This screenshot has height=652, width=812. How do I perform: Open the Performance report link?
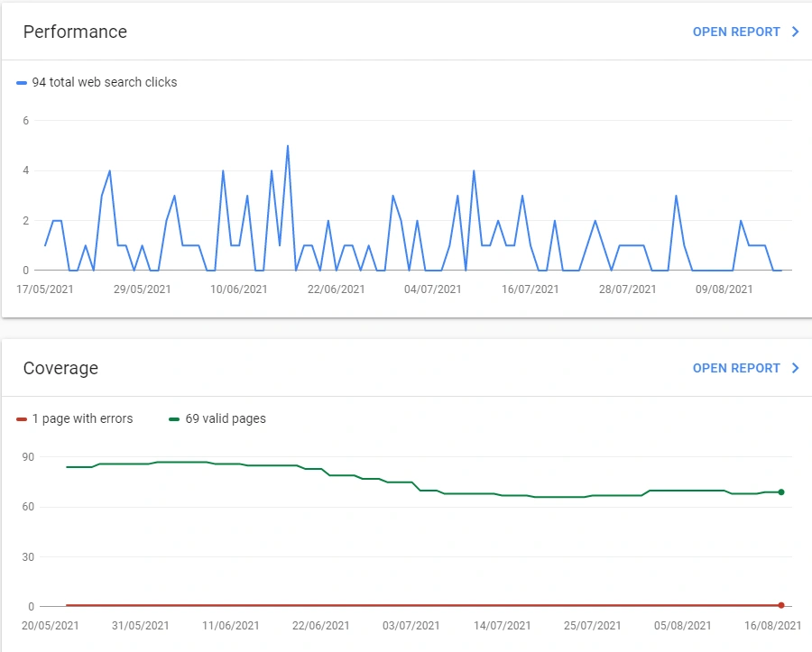coord(735,32)
